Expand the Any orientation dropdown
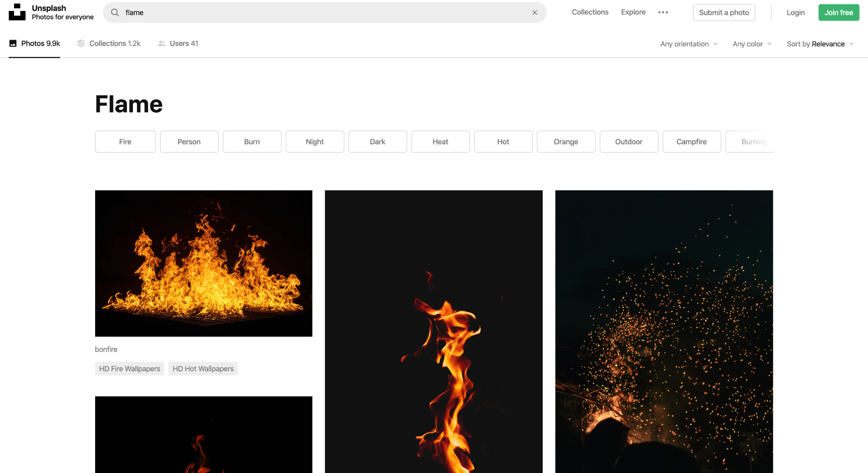Image resolution: width=868 pixels, height=473 pixels. pos(689,44)
